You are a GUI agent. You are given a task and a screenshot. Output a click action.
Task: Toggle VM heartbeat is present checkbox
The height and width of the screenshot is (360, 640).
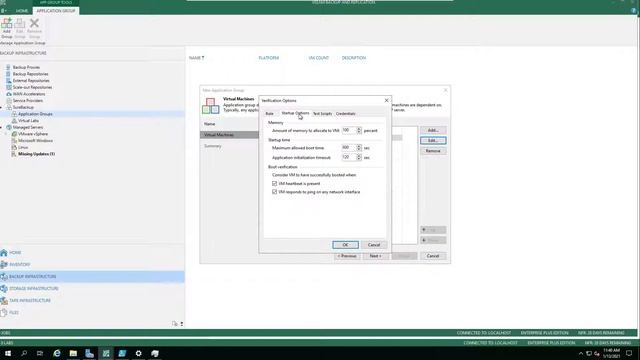275,184
